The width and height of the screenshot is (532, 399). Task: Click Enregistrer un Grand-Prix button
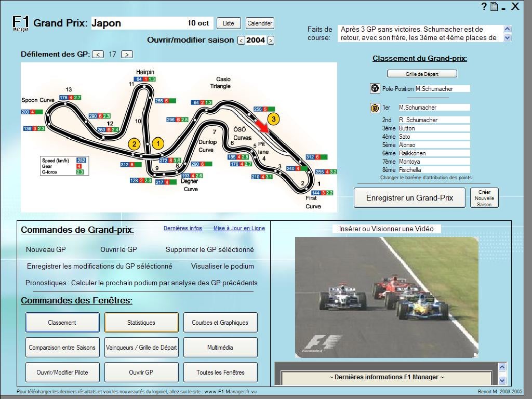point(409,198)
